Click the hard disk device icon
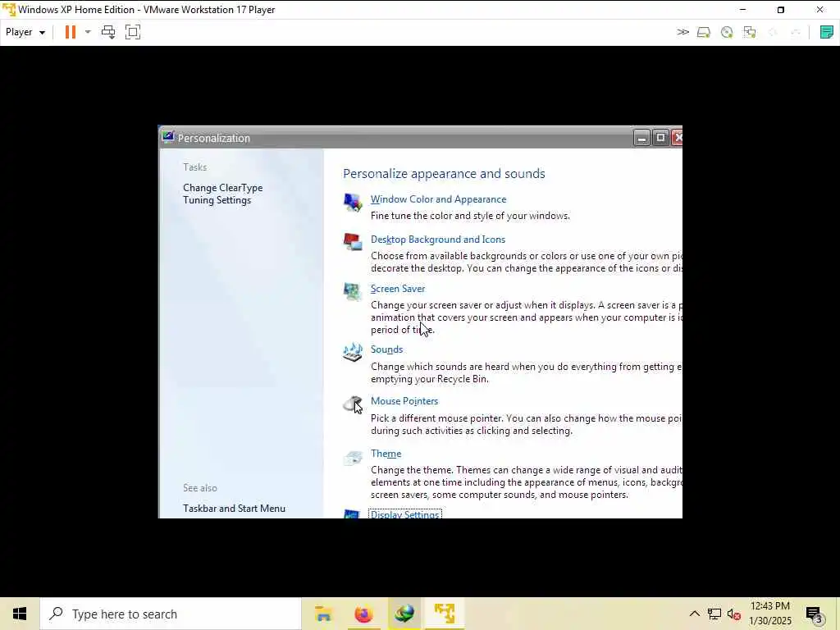 click(x=703, y=32)
